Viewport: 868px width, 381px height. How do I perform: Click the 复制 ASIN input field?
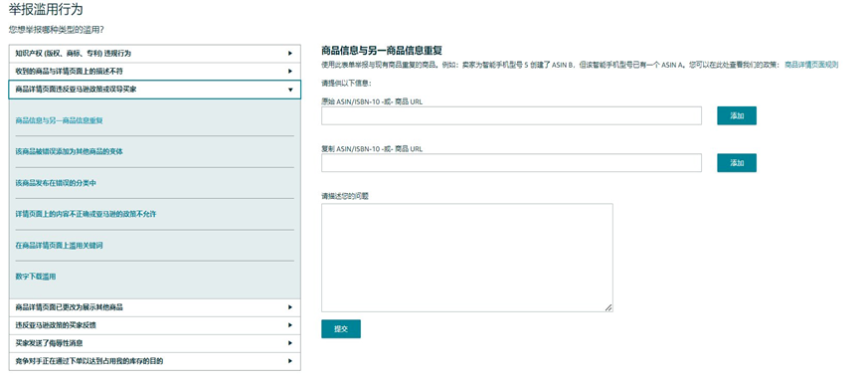click(511, 163)
